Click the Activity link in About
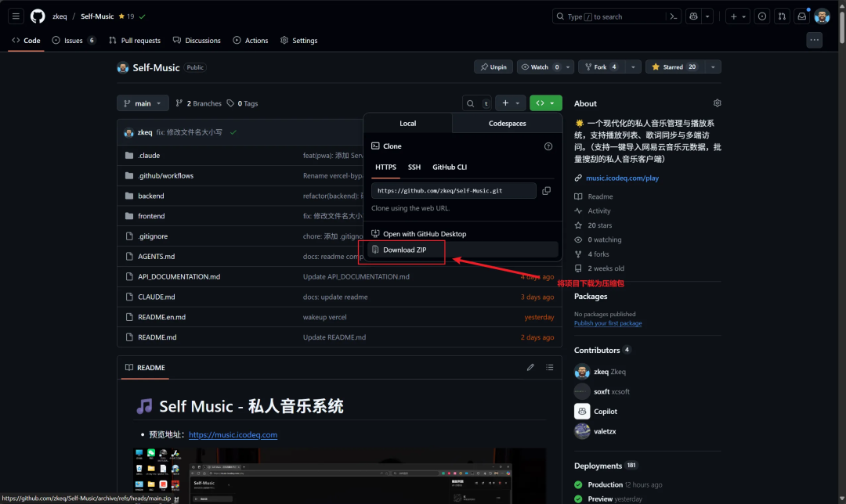The width and height of the screenshot is (846, 504). pyautogui.click(x=599, y=211)
